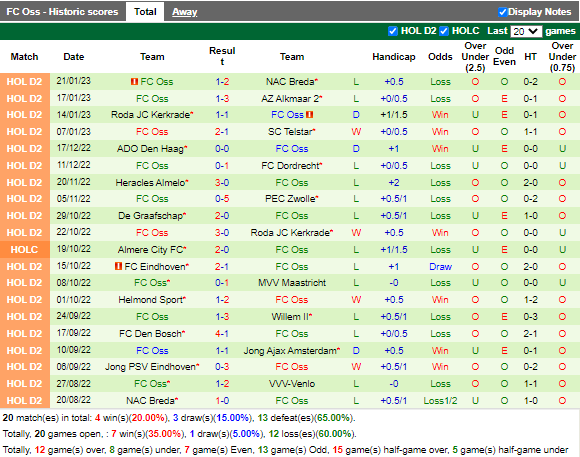Click the HT column header
This screenshot has height=457, width=580.
[530, 57]
